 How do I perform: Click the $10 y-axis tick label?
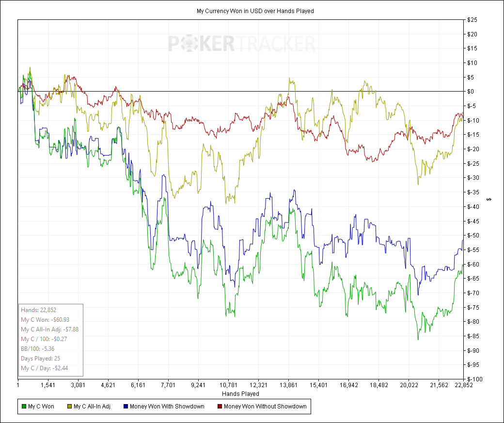[x=472, y=63]
